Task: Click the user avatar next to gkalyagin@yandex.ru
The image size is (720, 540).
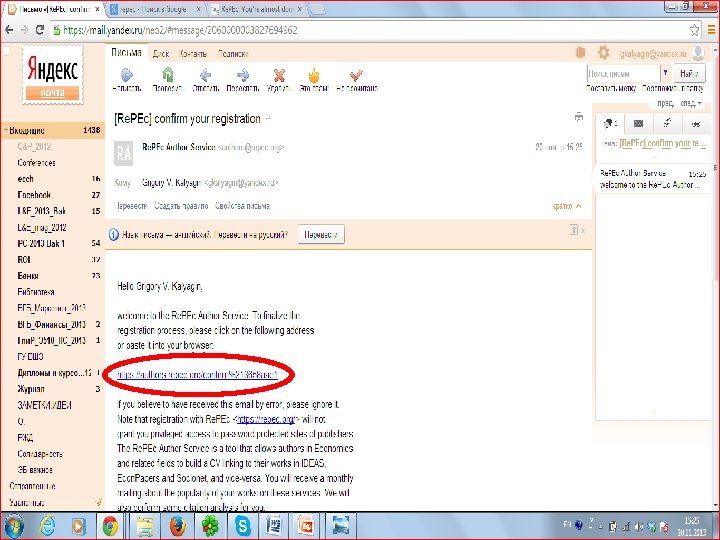Action: click(698, 52)
